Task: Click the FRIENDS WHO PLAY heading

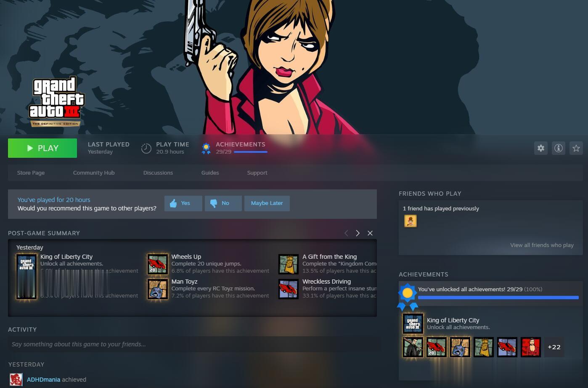Action: [430, 194]
